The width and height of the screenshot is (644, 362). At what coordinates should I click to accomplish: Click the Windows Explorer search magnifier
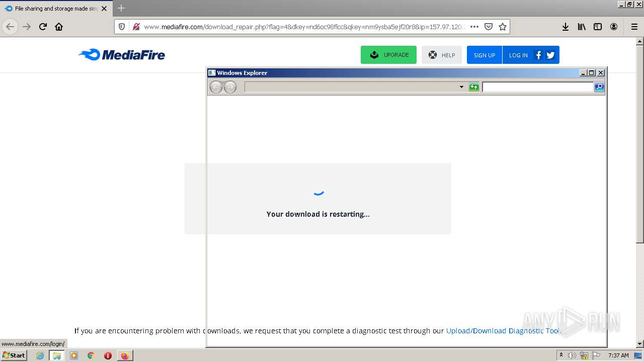tap(599, 87)
